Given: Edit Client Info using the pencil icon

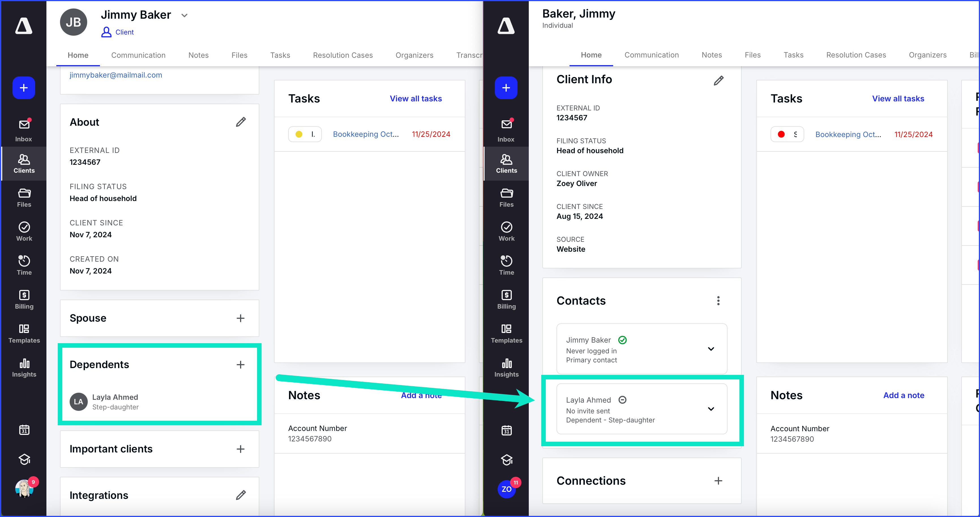Looking at the screenshot, I should click(718, 81).
